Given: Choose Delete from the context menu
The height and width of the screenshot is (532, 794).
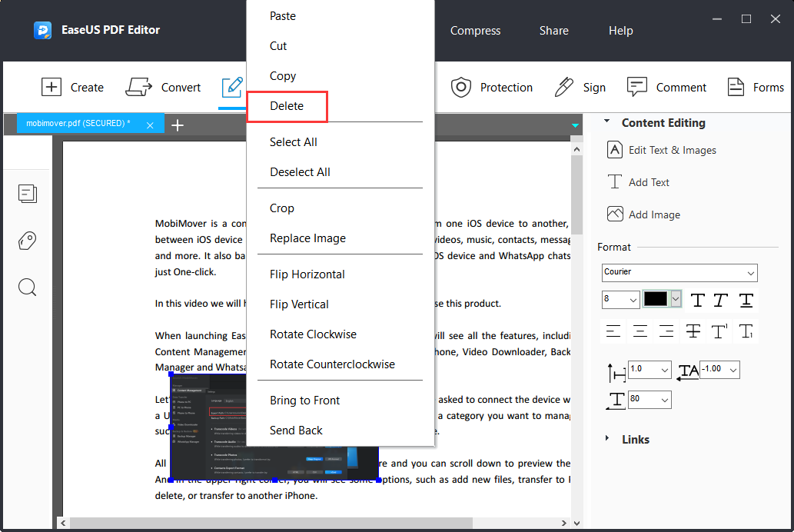Looking at the screenshot, I should coord(341,106).
